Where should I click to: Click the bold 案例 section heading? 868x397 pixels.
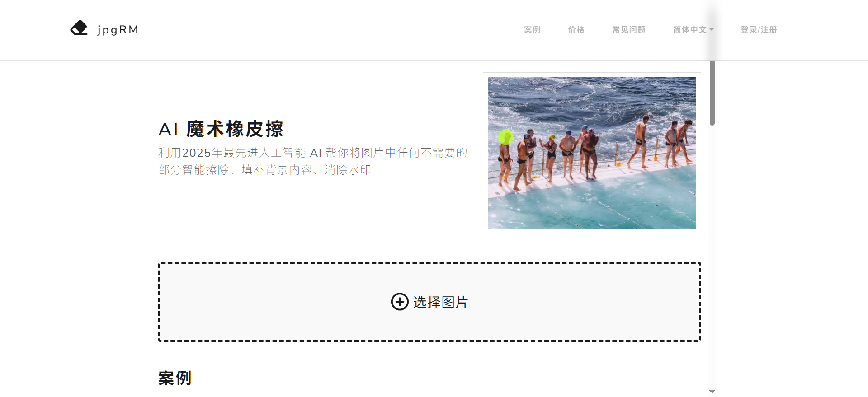click(x=175, y=378)
